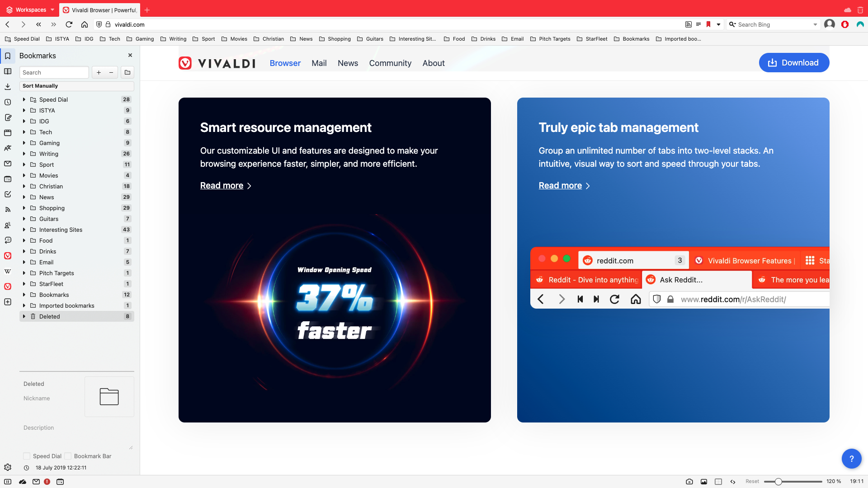Viewport: 868px width, 488px height.
Task: Click the Reset zoom button in status bar
Action: [752, 481]
